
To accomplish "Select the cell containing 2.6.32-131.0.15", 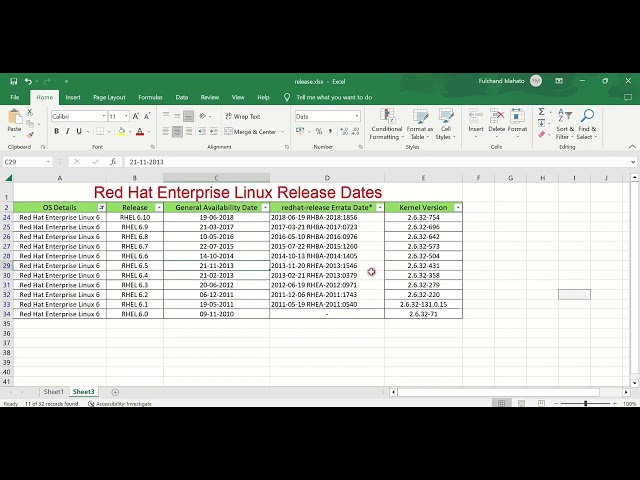I will [x=423, y=304].
